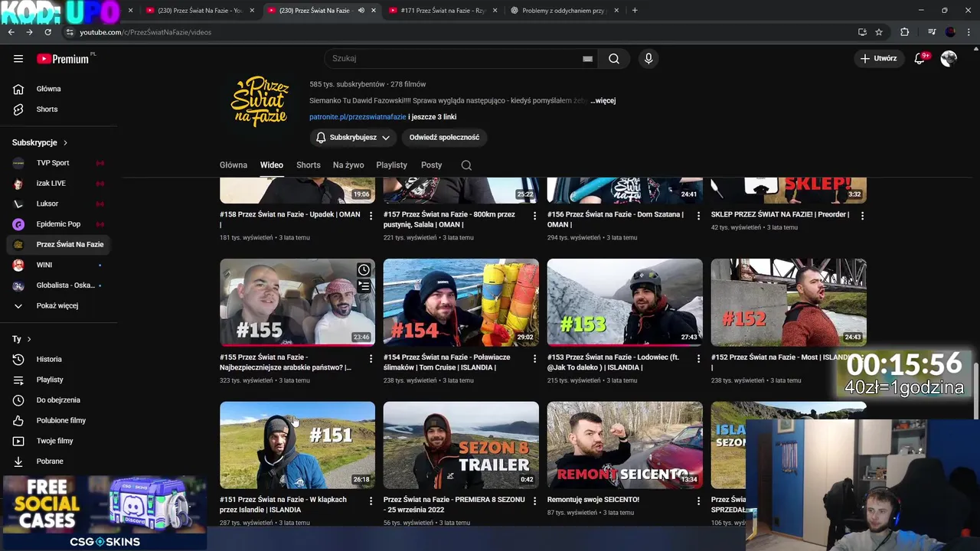Play video #154 Poławiacze ślimaków thumbnail
The width and height of the screenshot is (980, 551).
click(x=461, y=302)
